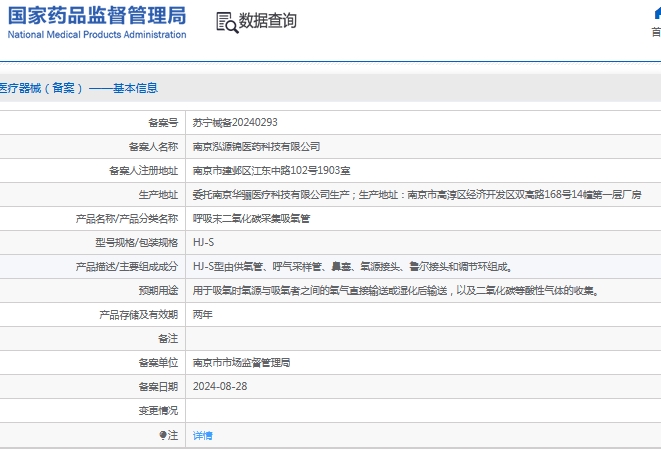Click the filing date 2024-08-28
661x454 pixels.
pos(220,387)
